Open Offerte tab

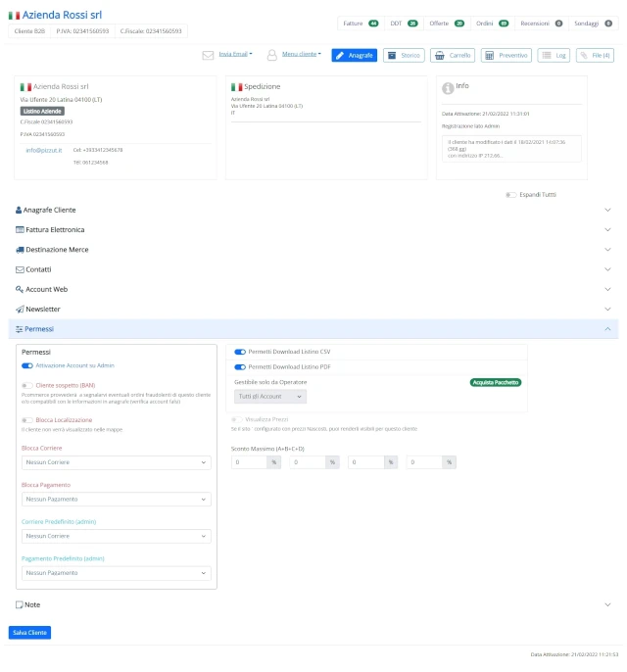tap(447, 24)
